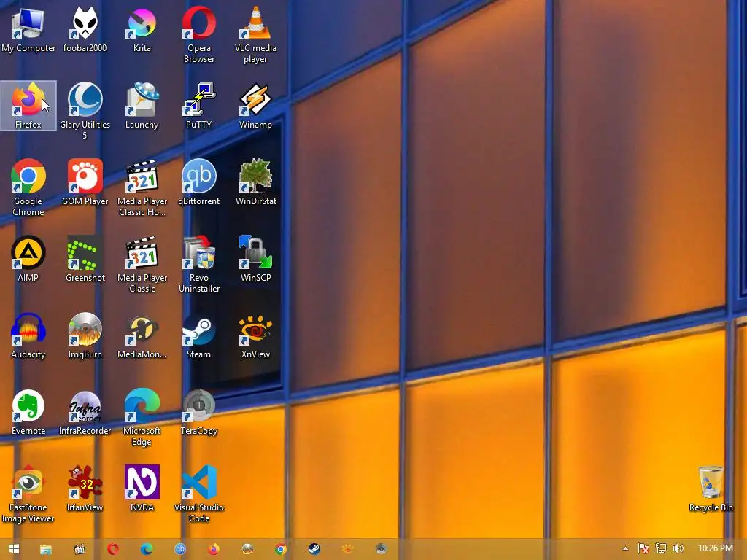Viewport: 747px width, 560px height.
Task: Launch Media Player Classic from the taskbar
Action: [80, 549]
